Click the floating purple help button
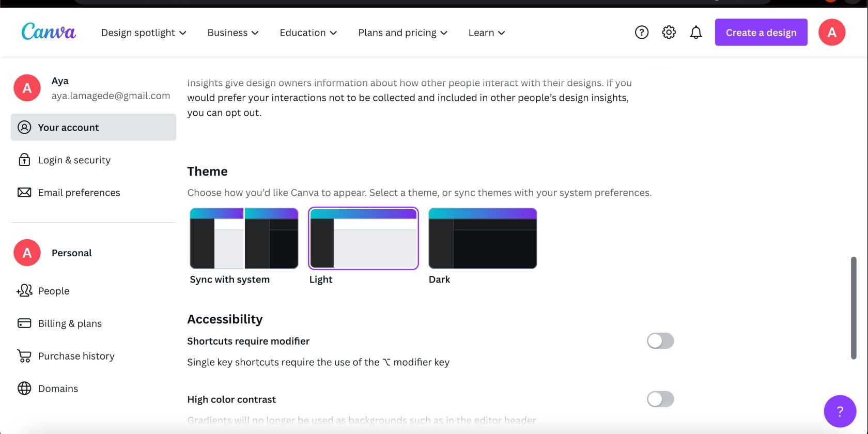The height and width of the screenshot is (434, 868). [x=840, y=411]
